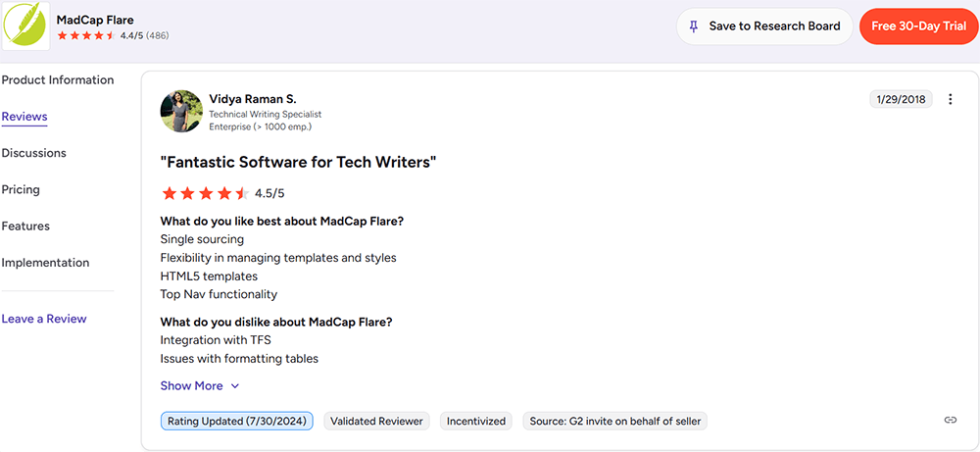The width and height of the screenshot is (980, 452).
Task: Jump to Features section
Action: [25, 226]
